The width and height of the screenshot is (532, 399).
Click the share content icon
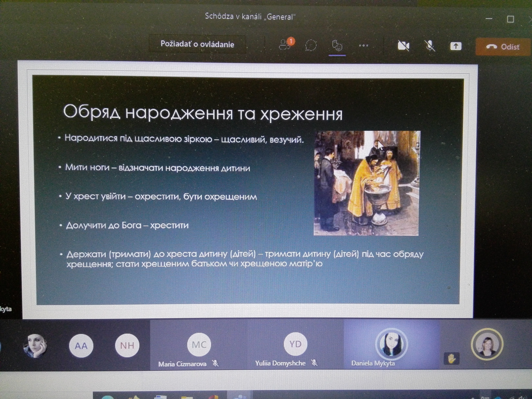coord(456,46)
